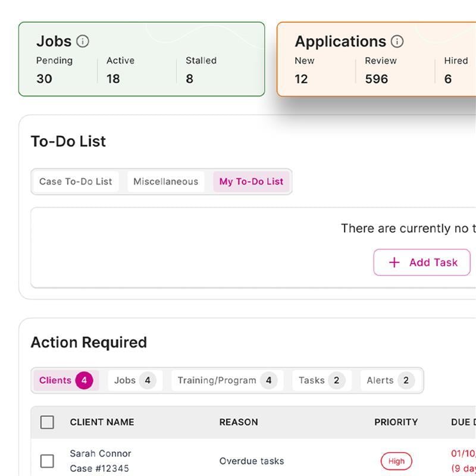Open the Tasks tab
Screen dimensions: 476x476
tap(319, 380)
